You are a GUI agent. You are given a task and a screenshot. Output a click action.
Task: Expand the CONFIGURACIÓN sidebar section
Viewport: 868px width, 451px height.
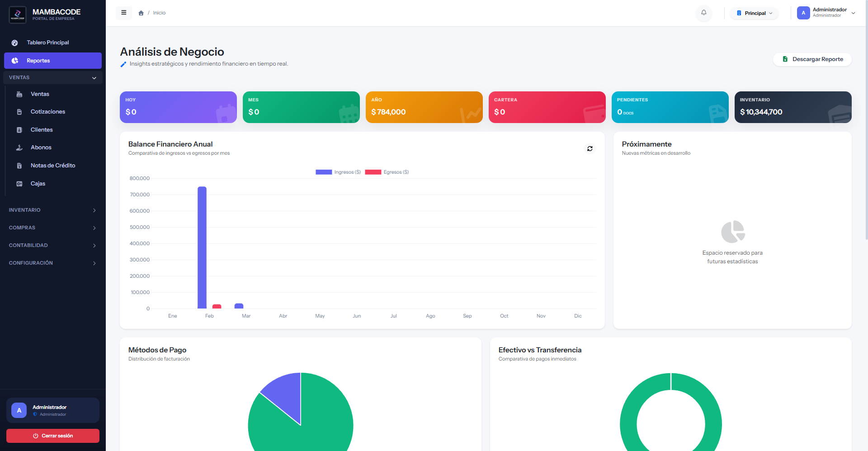[53, 263]
